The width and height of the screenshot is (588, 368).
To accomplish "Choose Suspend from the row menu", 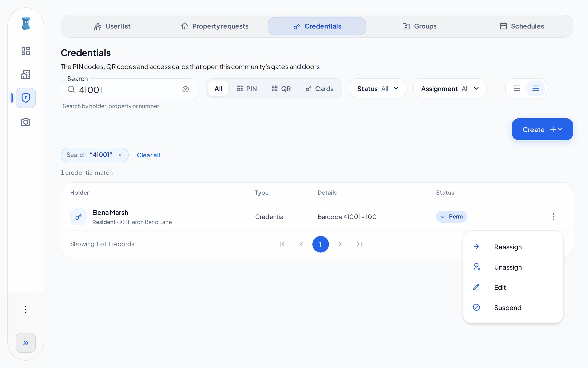I will [x=513, y=308].
